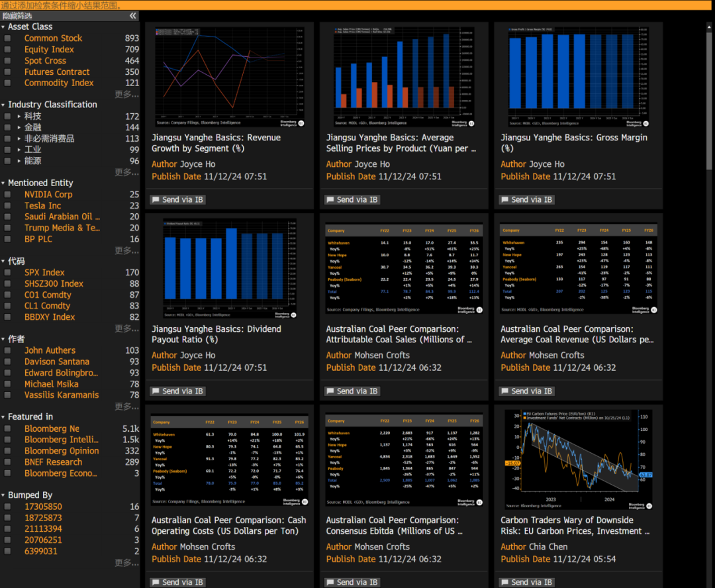
Task: Tick the Common Stock checkbox
Action: coord(7,38)
